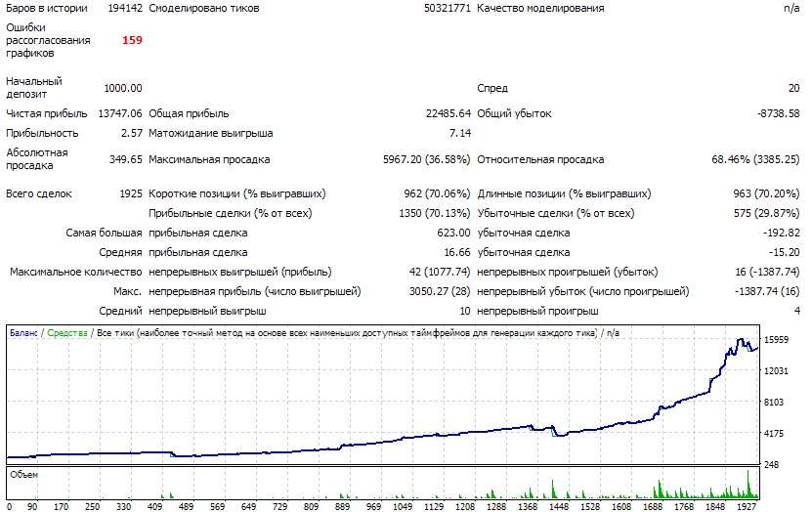The height and width of the screenshot is (512, 812).
Task: Select the 12031 balance axis label
Action: 776,371
